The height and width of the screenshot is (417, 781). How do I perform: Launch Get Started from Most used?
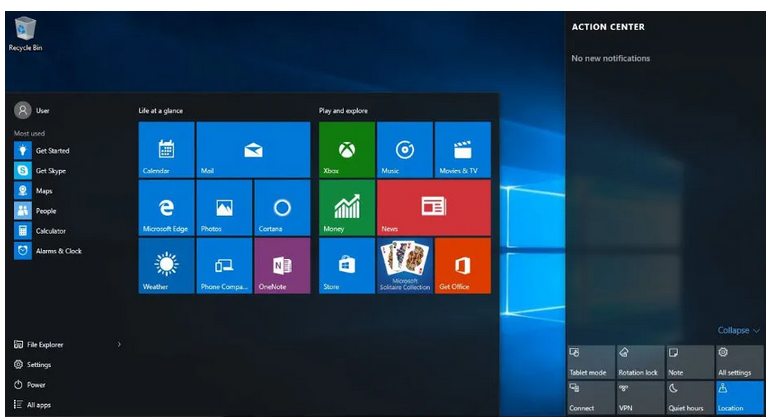42,150
